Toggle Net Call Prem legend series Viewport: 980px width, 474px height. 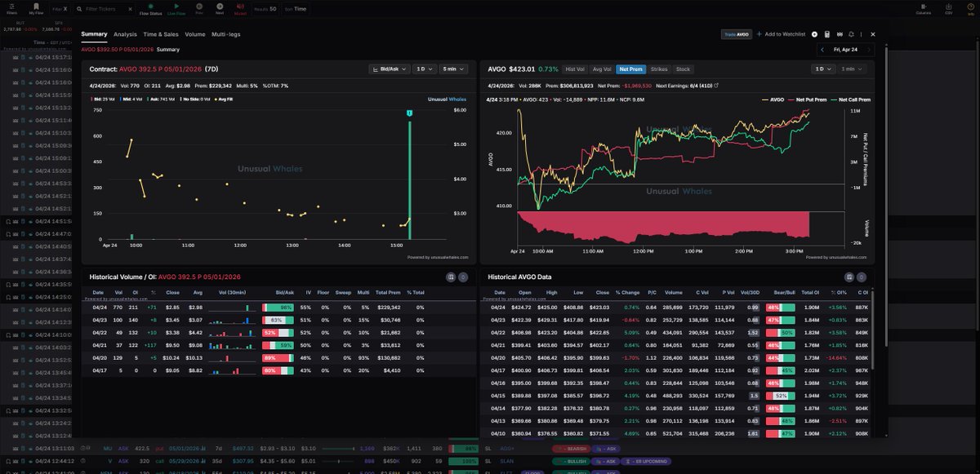point(851,100)
